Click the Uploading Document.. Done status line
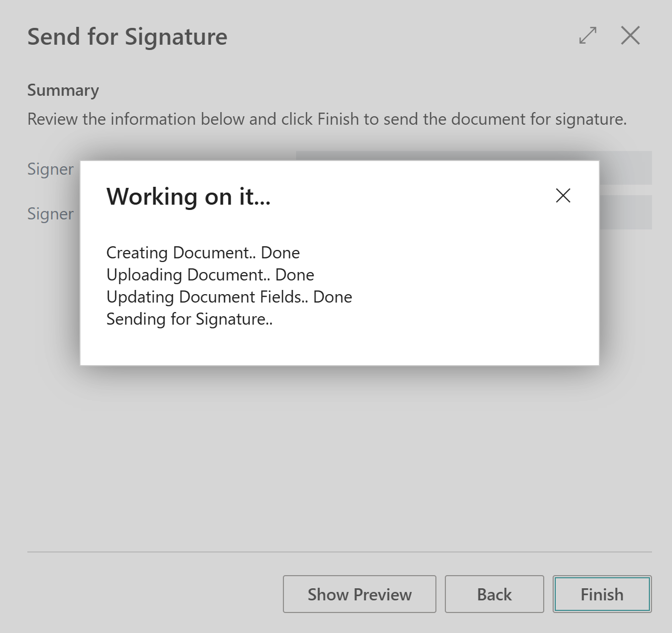Image resolution: width=672 pixels, height=633 pixels. [x=210, y=275]
